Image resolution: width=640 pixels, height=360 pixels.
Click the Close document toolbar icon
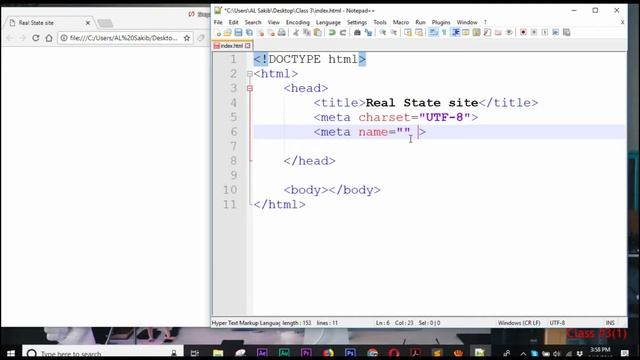(x=260, y=33)
